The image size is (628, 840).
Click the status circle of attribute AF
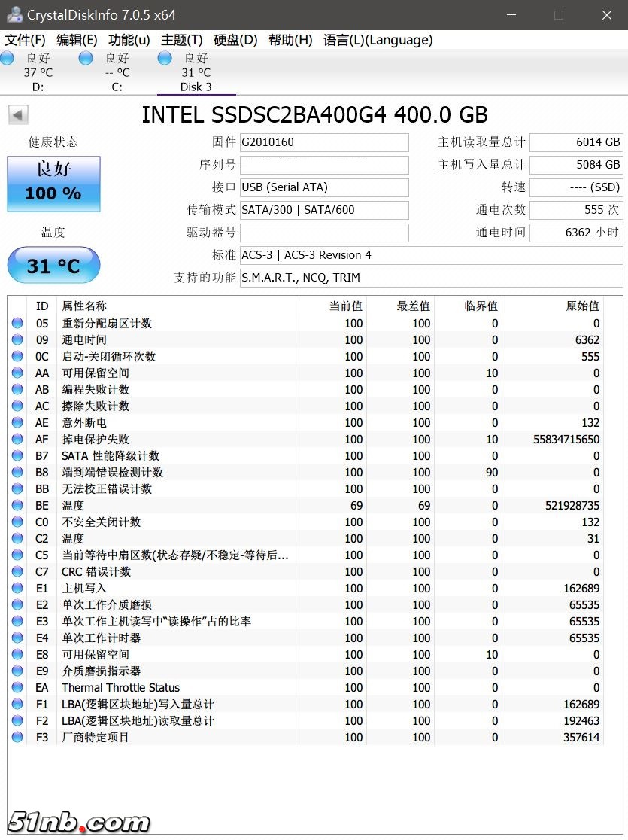[17, 440]
